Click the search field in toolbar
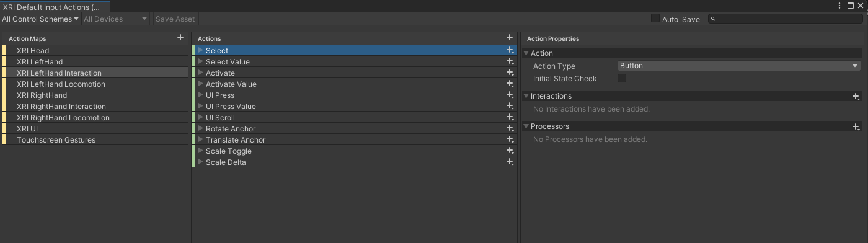 pyautogui.click(x=786, y=19)
